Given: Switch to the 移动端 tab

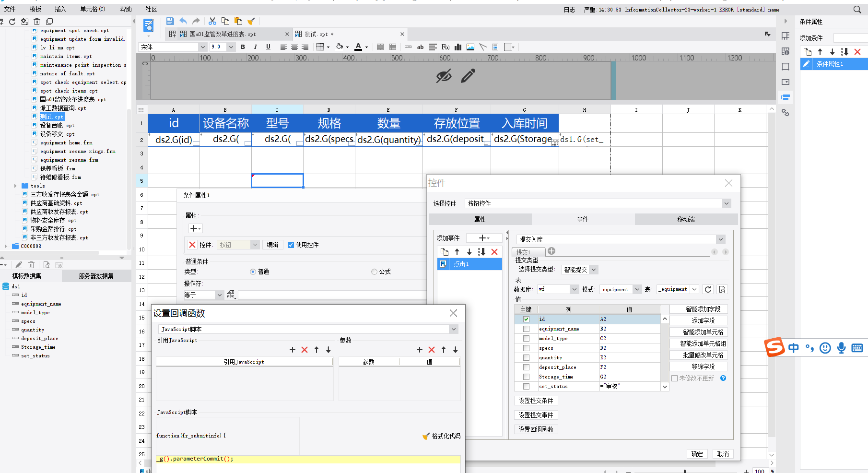Looking at the screenshot, I should click(686, 219).
